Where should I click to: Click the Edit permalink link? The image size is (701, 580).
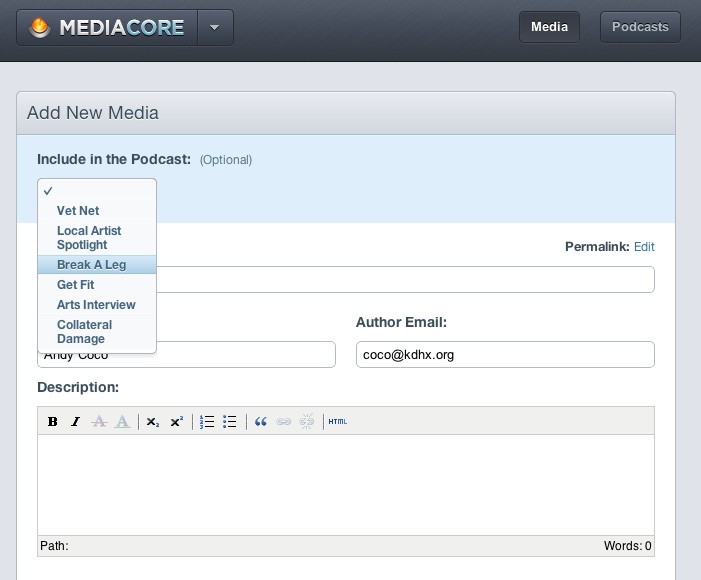(x=644, y=246)
